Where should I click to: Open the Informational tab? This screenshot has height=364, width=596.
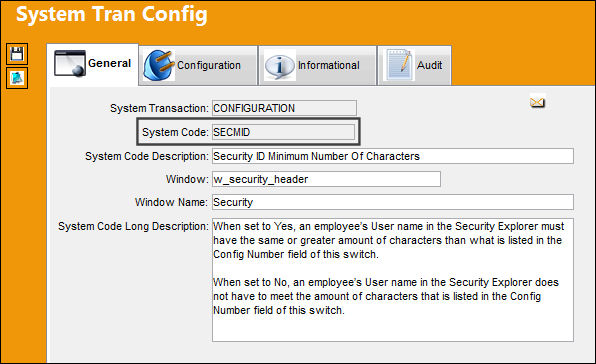tap(318, 65)
